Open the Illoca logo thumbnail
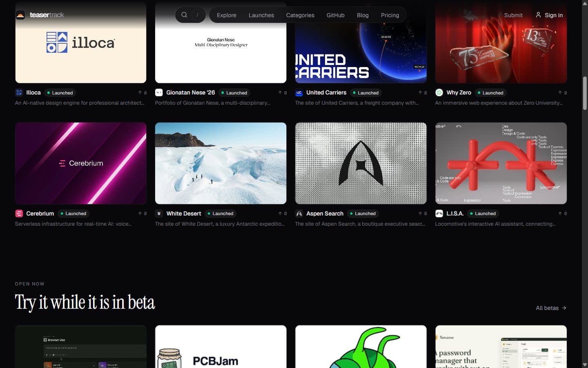The height and width of the screenshot is (368, 588). pos(81,43)
